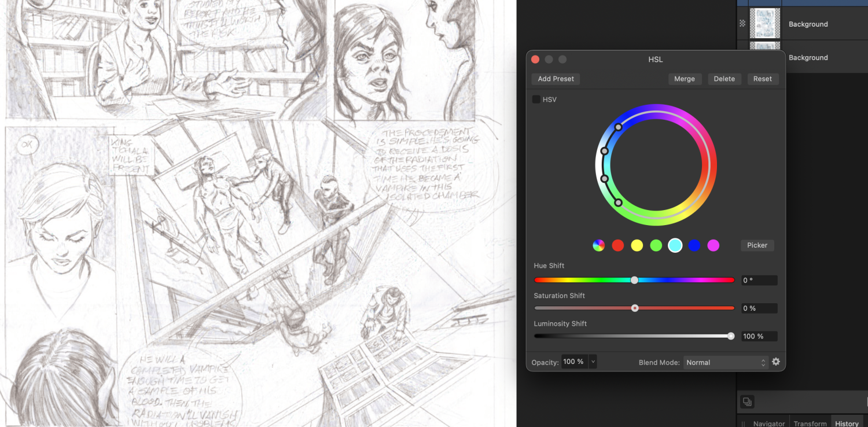Click the Delete button in HSL dialog
This screenshot has height=427, width=868.
(x=724, y=79)
